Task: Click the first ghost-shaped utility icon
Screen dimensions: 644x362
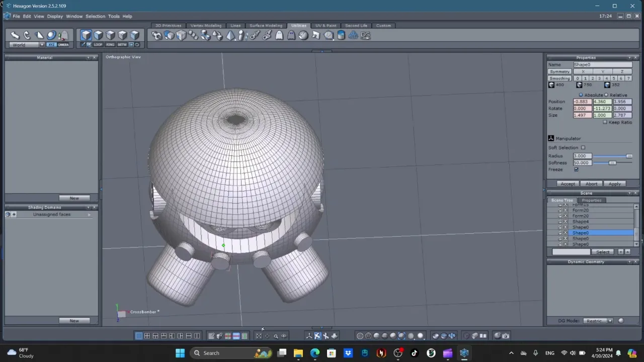Action: tap(279, 35)
